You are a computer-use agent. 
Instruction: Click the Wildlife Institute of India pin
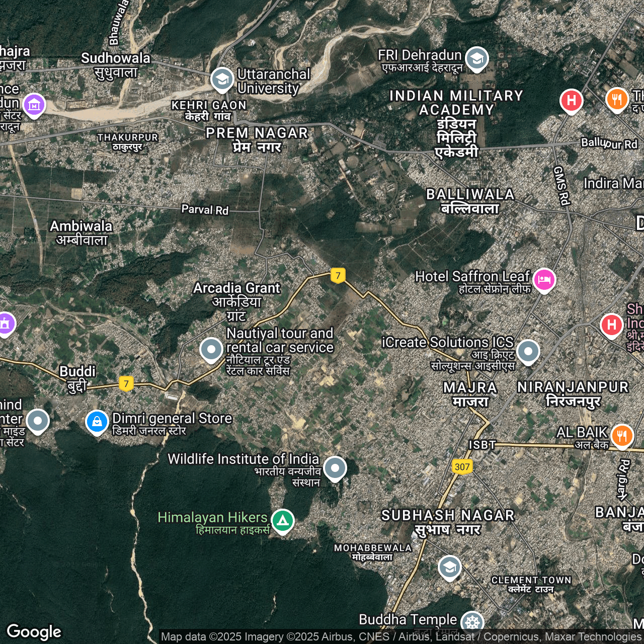pyautogui.click(x=335, y=468)
